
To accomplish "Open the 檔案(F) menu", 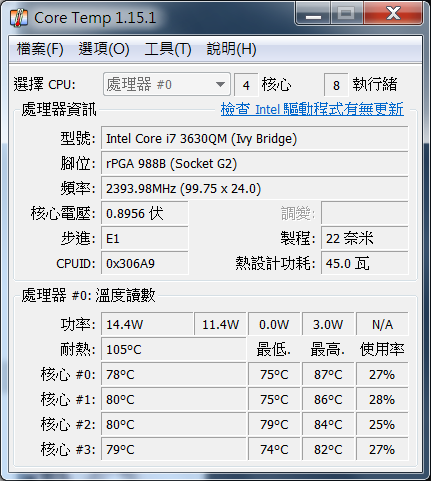I will pos(40,49).
